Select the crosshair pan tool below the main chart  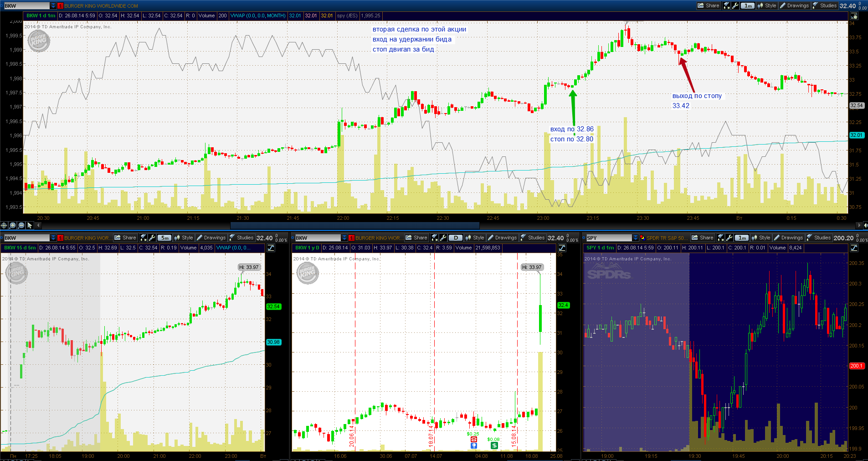click(4, 225)
